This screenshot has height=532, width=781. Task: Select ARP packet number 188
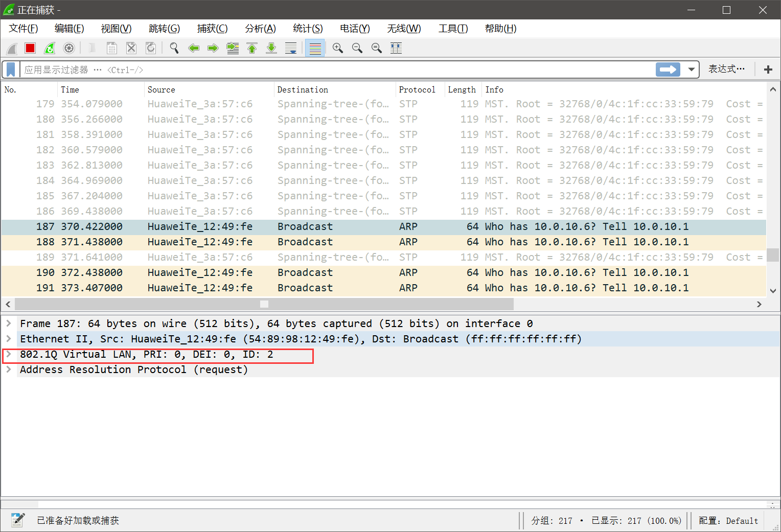(x=383, y=242)
